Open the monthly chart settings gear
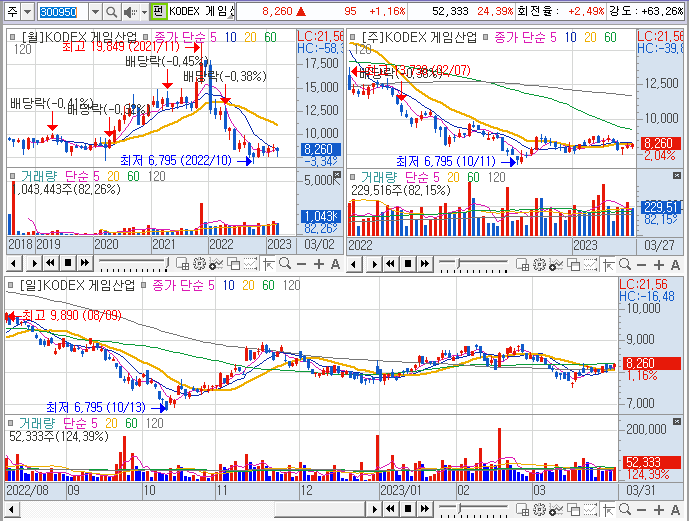This screenshot has width=689, height=521. [199, 264]
